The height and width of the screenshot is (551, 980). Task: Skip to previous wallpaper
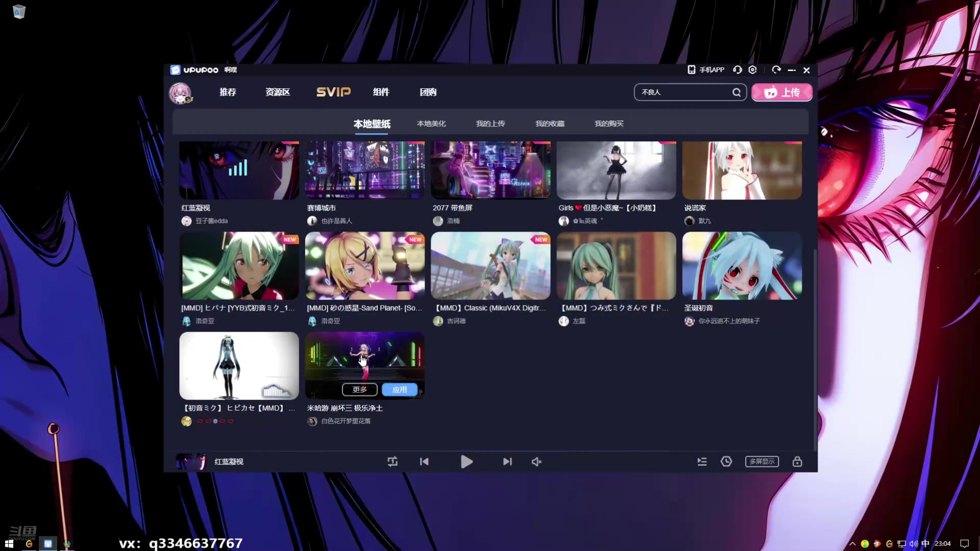pyautogui.click(x=424, y=462)
